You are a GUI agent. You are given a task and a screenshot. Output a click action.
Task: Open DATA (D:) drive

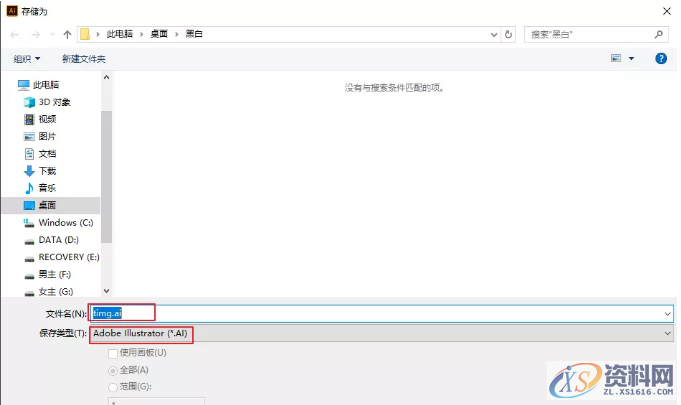click(51, 240)
